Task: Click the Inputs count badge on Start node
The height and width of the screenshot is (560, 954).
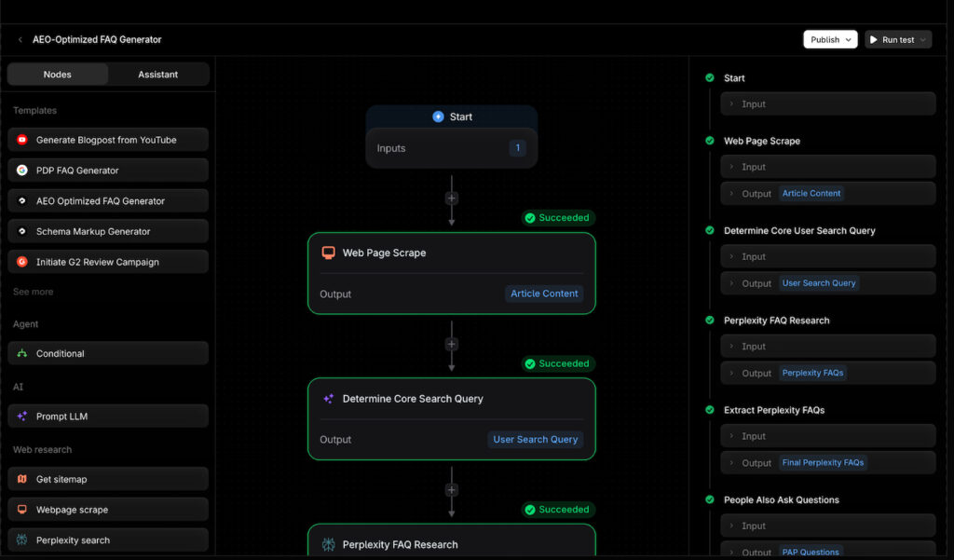Action: (518, 148)
